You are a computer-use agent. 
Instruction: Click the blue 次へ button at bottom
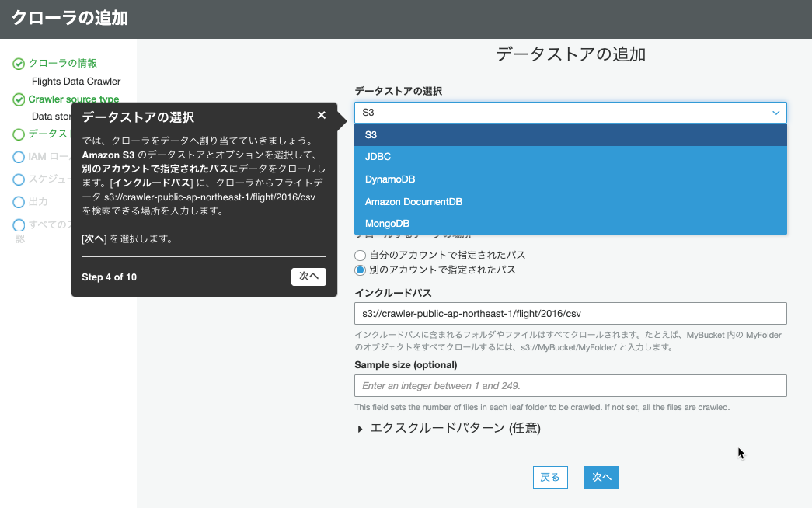click(x=601, y=477)
